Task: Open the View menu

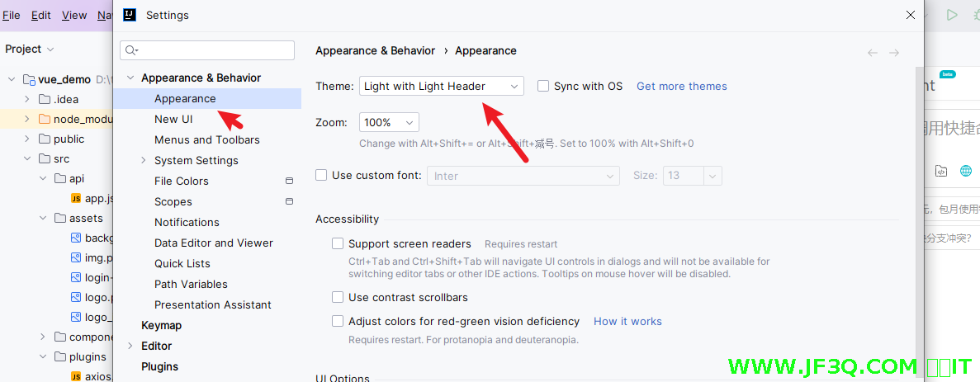Action: (x=74, y=15)
